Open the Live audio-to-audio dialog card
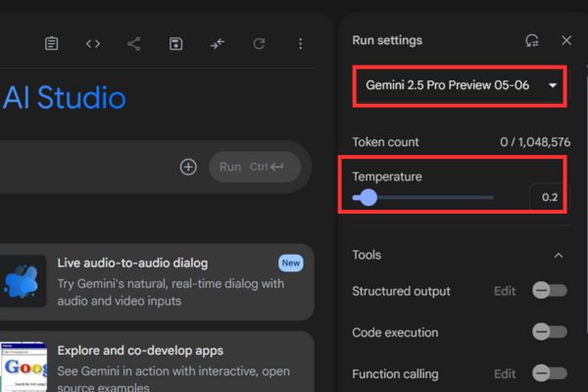Viewport: 588px width, 392px height. coord(156,282)
